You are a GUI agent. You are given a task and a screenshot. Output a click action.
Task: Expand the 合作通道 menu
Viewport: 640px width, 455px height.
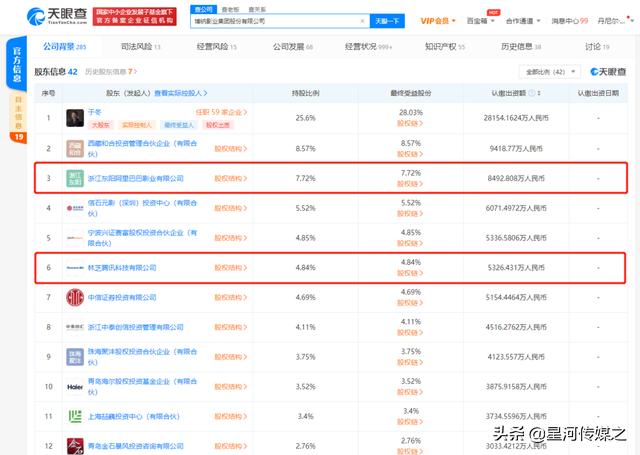click(523, 21)
